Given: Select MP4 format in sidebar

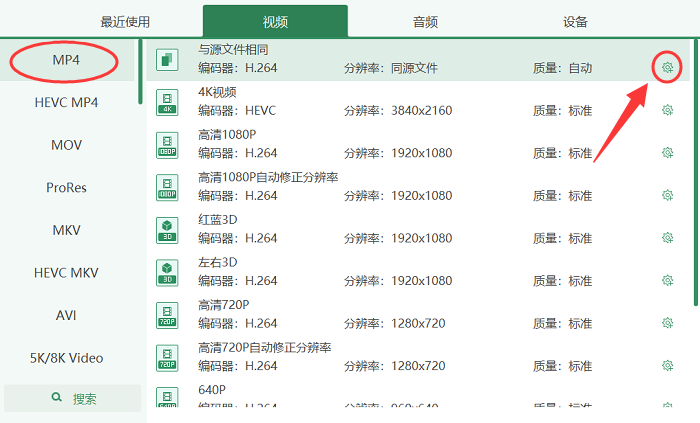Looking at the screenshot, I should coord(66,61).
